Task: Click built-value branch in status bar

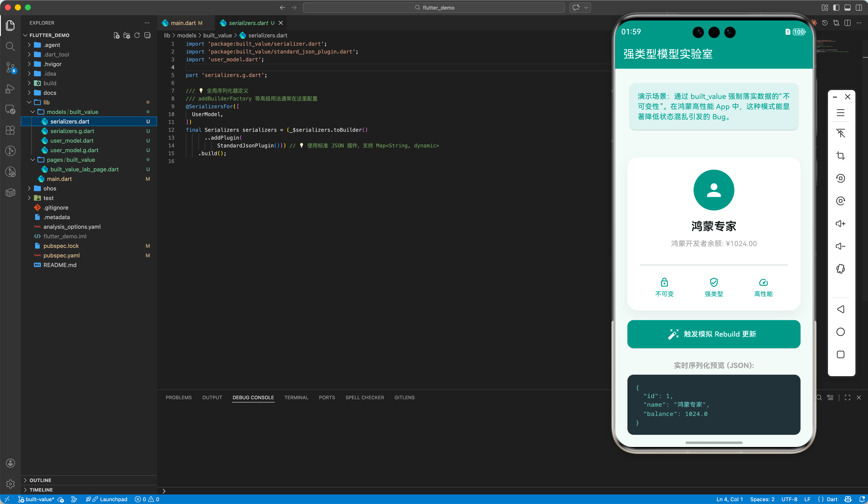Action: (x=37, y=499)
